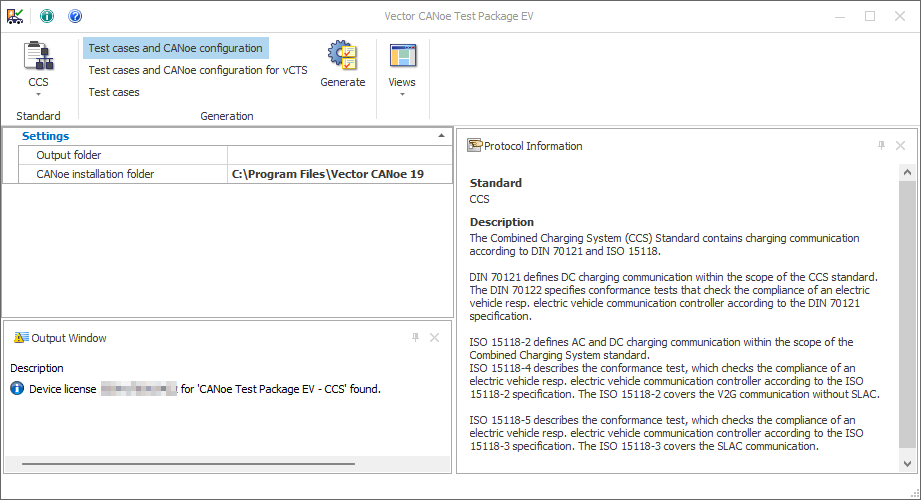Pin the Output Window panel

coord(415,337)
